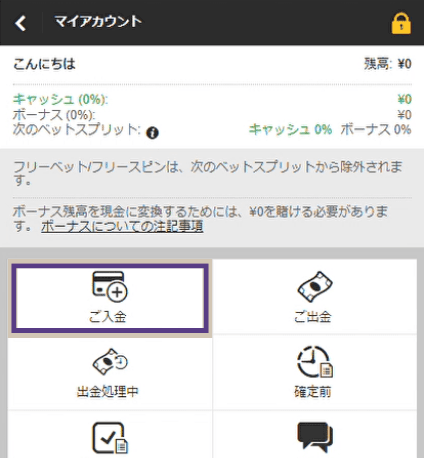Image resolution: width=424 pixels, height=458 pixels.
Task: Go back using the header arrow
Action: coord(21,23)
